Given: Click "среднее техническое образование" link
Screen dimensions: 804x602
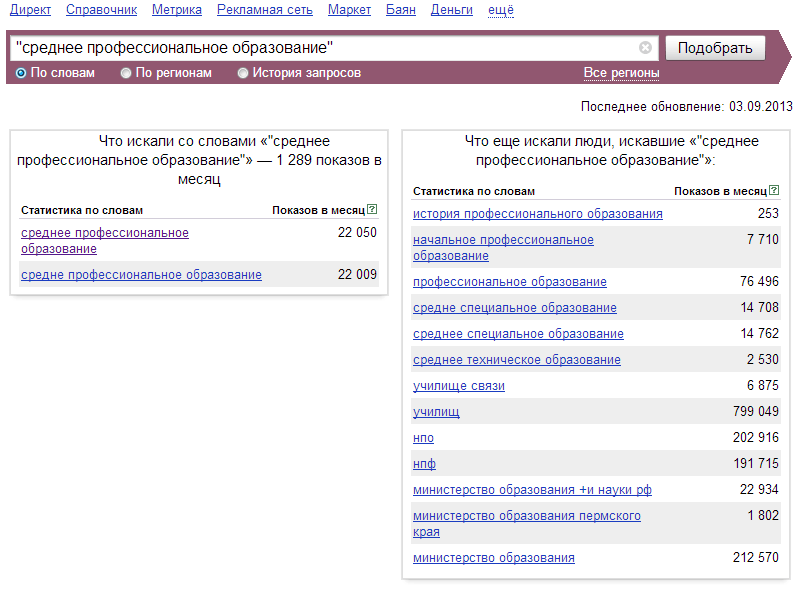Looking at the screenshot, I should [516, 360].
